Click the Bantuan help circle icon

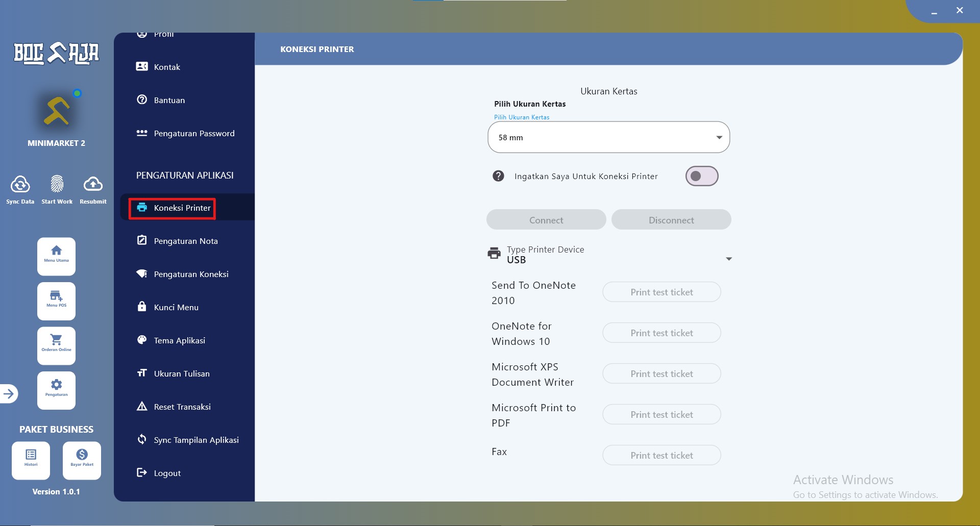(142, 99)
